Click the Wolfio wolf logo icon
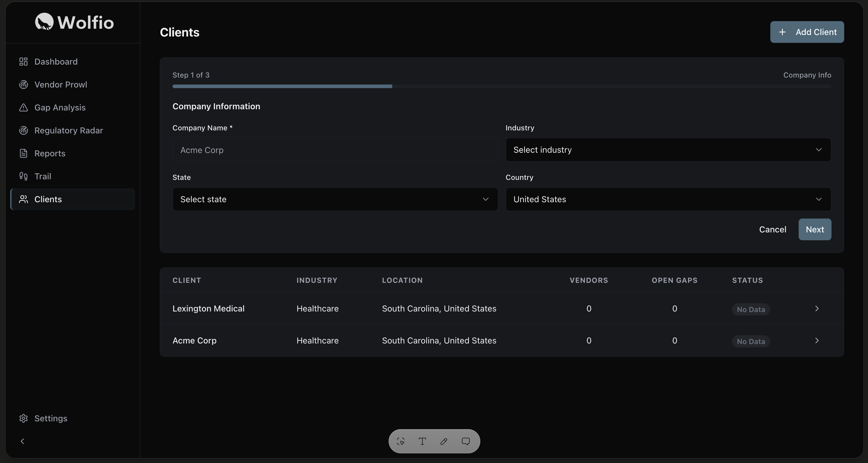Viewport: 868px width, 463px height. coord(44,22)
